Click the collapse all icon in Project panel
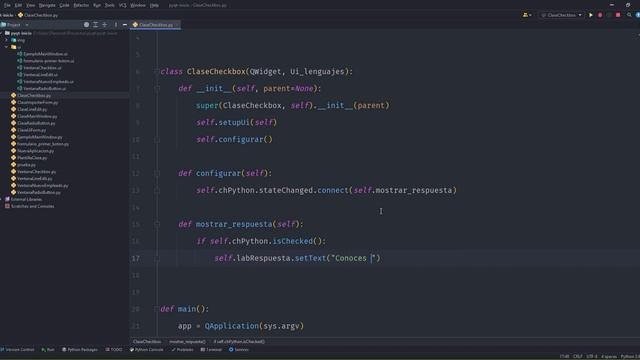This screenshot has height=360, width=640. (104, 25)
